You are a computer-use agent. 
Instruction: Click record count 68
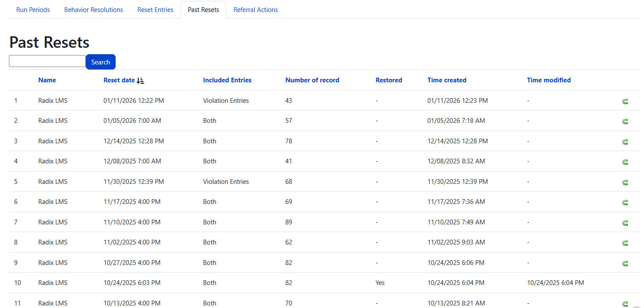pos(289,182)
